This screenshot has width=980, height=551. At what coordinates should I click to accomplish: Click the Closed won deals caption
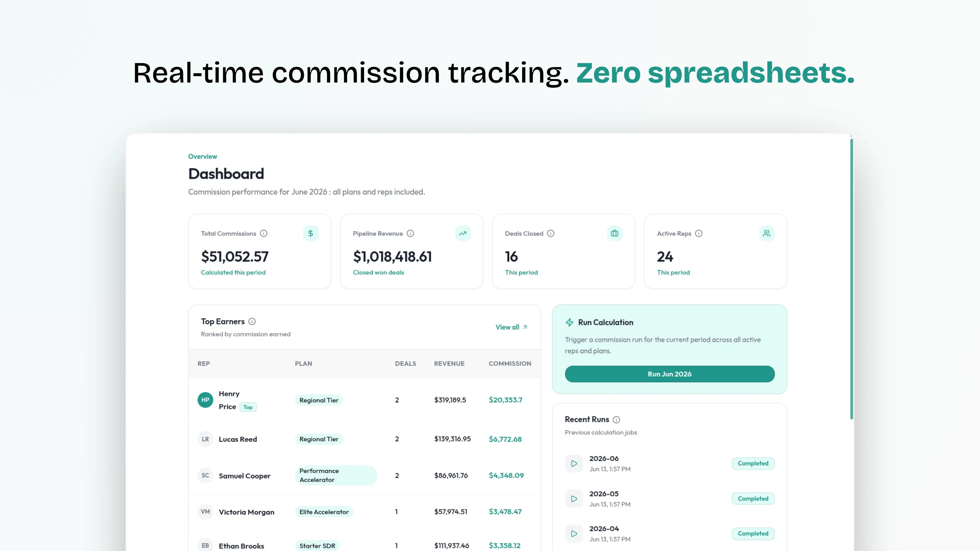(x=378, y=273)
